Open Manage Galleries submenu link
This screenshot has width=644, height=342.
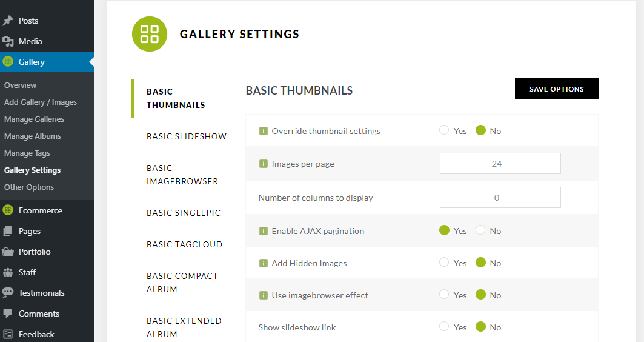34,119
